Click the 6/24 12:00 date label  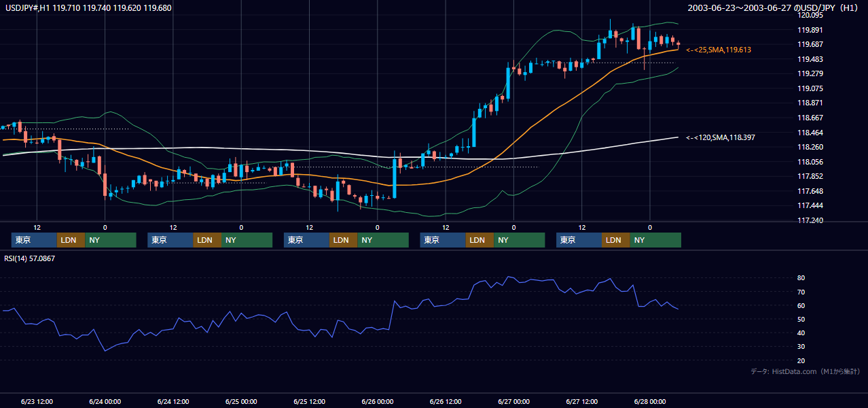(x=173, y=401)
